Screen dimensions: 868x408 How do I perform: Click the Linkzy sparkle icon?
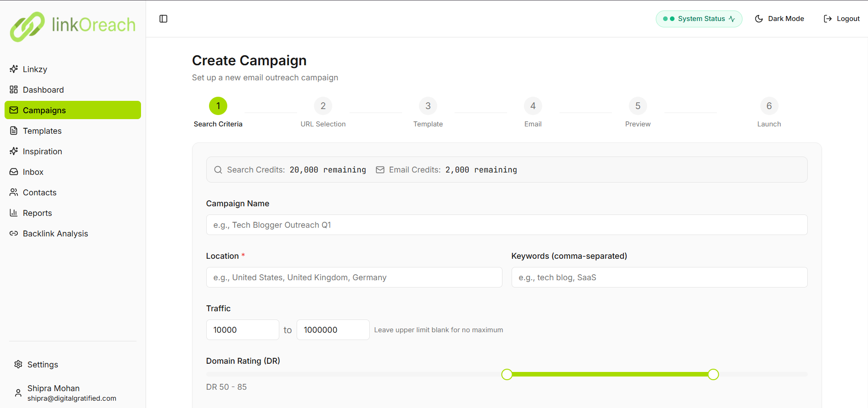14,69
